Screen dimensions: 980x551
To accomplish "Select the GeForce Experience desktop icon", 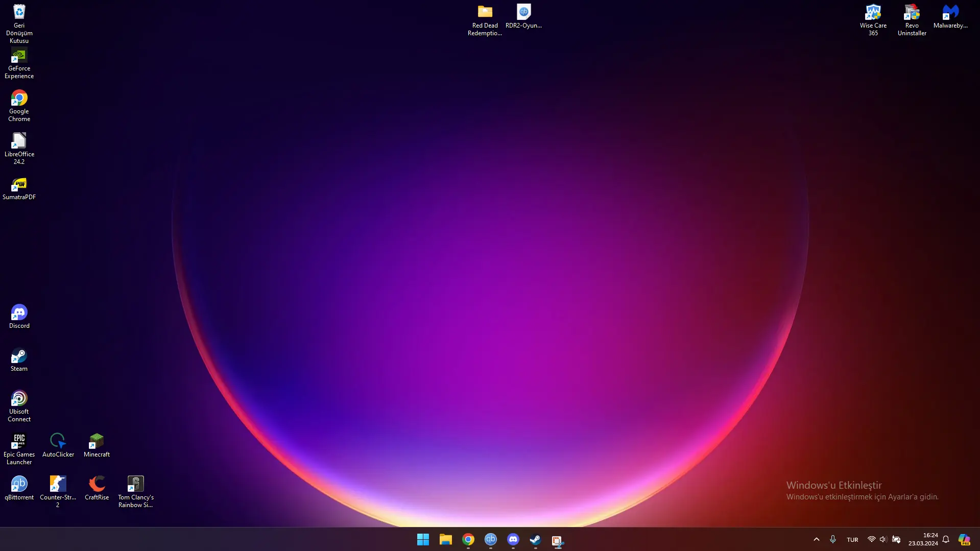I will pyautogui.click(x=19, y=63).
